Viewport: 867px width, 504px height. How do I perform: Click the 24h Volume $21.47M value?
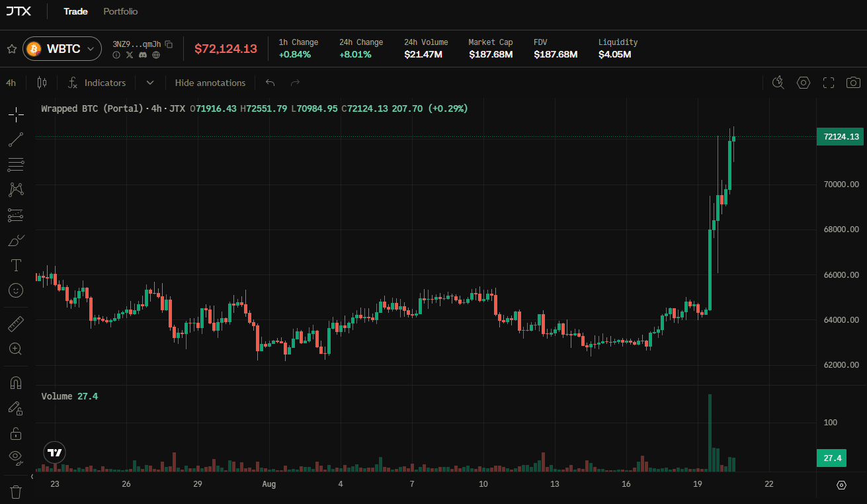click(x=423, y=54)
